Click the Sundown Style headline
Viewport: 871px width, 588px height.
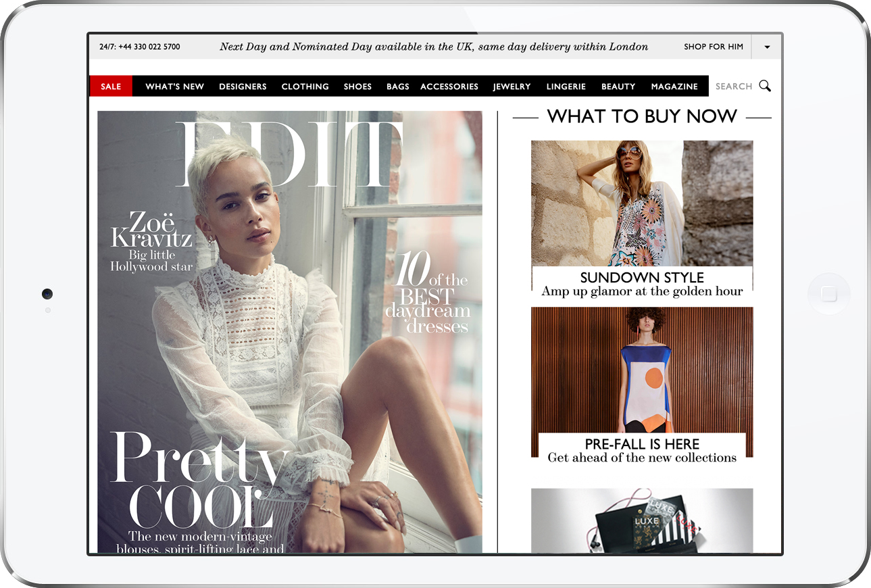click(642, 278)
